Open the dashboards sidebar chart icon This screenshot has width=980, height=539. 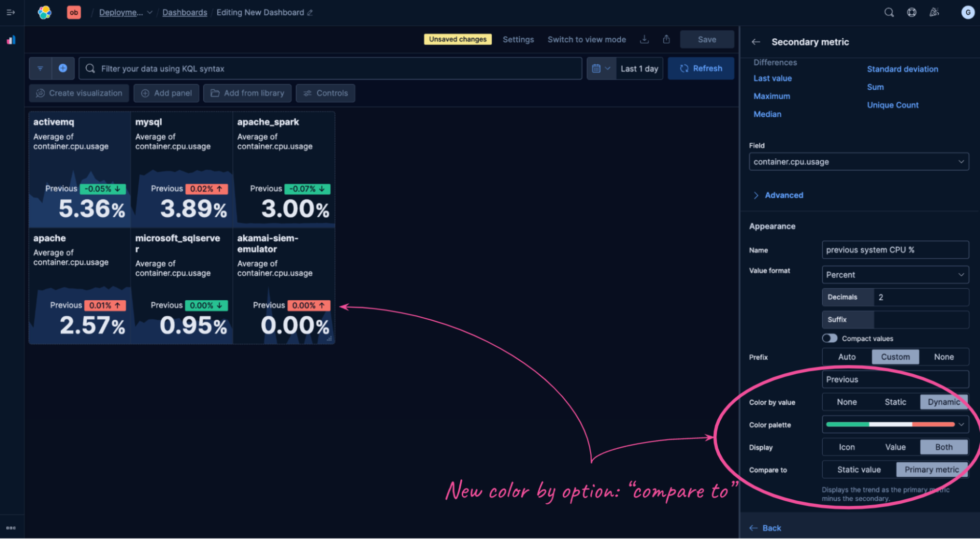[x=11, y=40]
